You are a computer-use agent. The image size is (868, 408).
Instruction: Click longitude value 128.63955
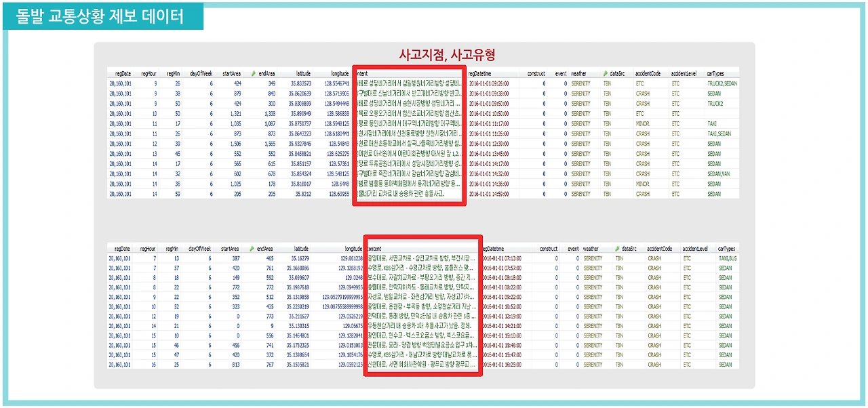click(x=338, y=194)
